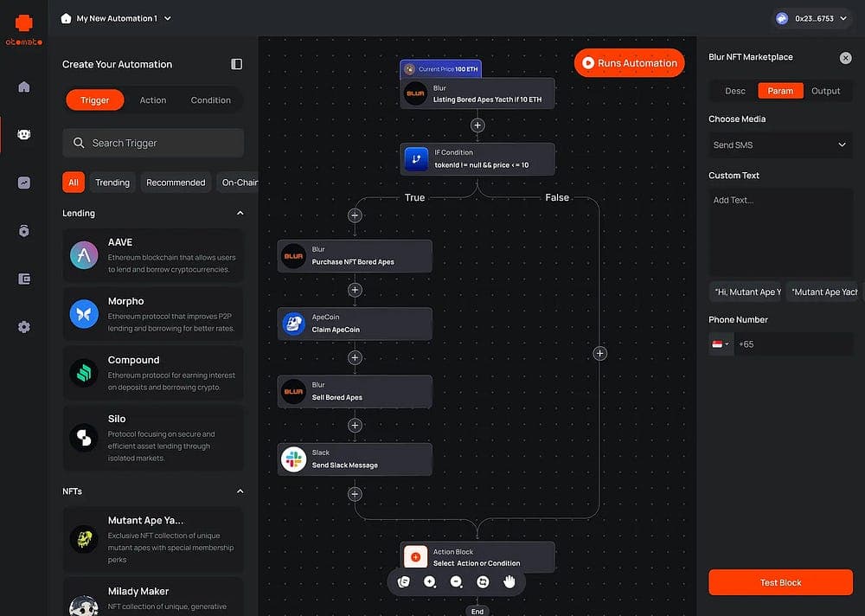The height and width of the screenshot is (616, 865).
Task: Add step below Send Slack Message
Action: 355,494
